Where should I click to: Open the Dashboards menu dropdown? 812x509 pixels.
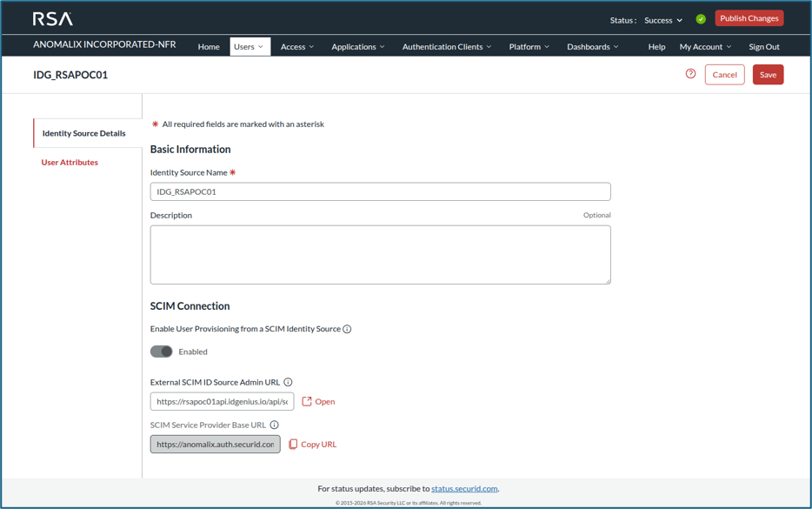[x=592, y=47]
